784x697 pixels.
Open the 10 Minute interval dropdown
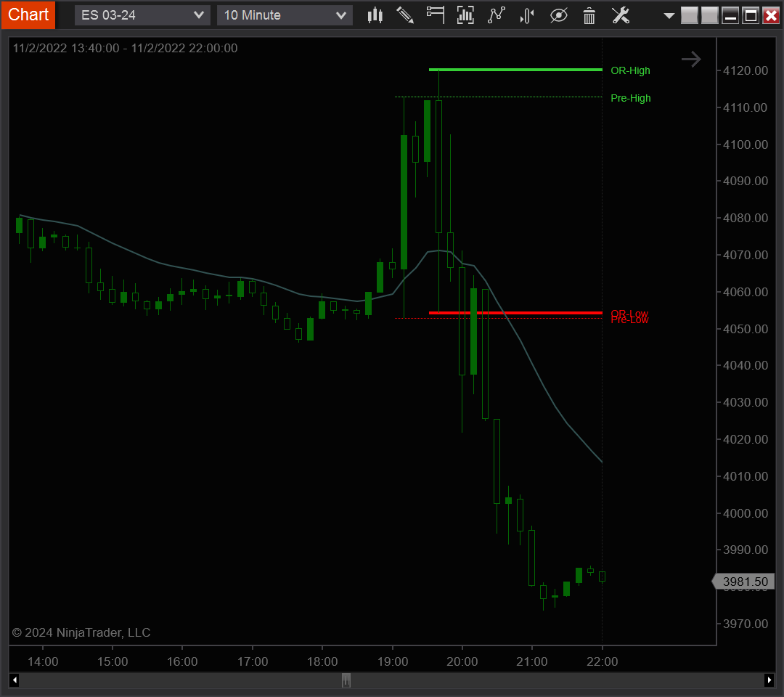tap(285, 15)
